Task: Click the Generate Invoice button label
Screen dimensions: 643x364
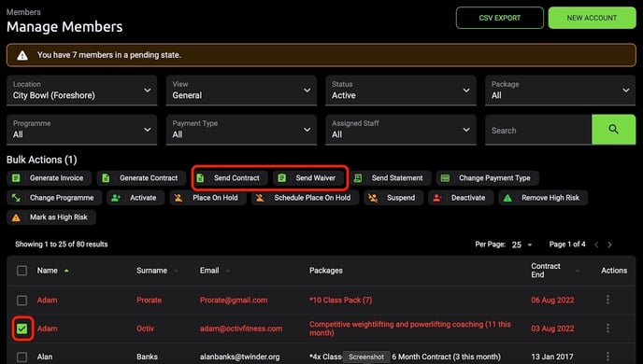Action: tap(57, 178)
